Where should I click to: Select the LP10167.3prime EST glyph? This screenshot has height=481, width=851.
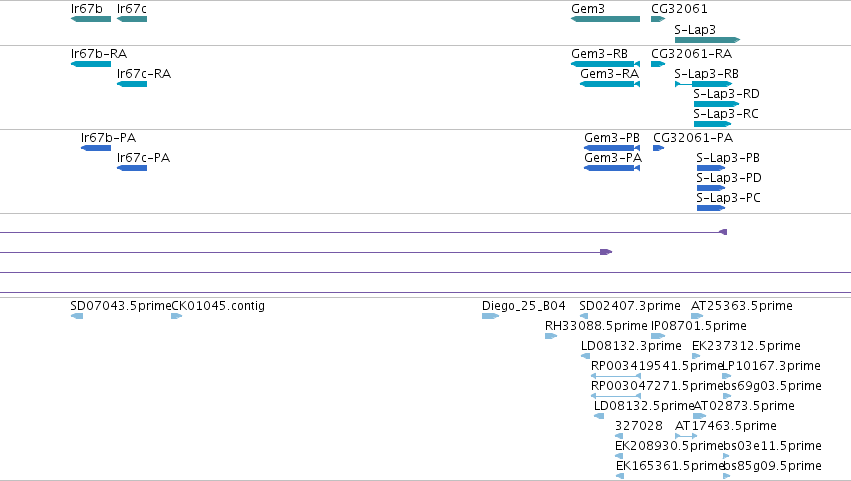(726, 376)
